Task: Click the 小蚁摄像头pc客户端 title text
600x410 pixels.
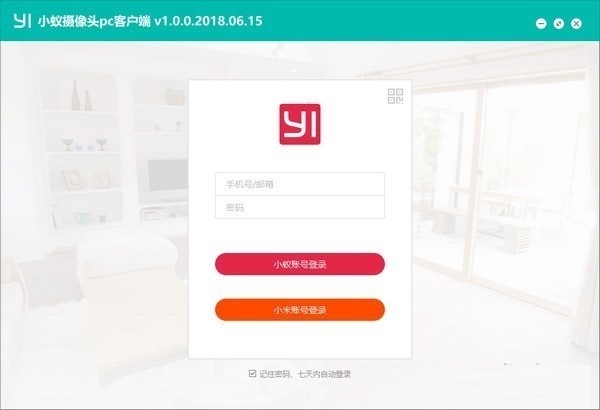Action: click(94, 21)
